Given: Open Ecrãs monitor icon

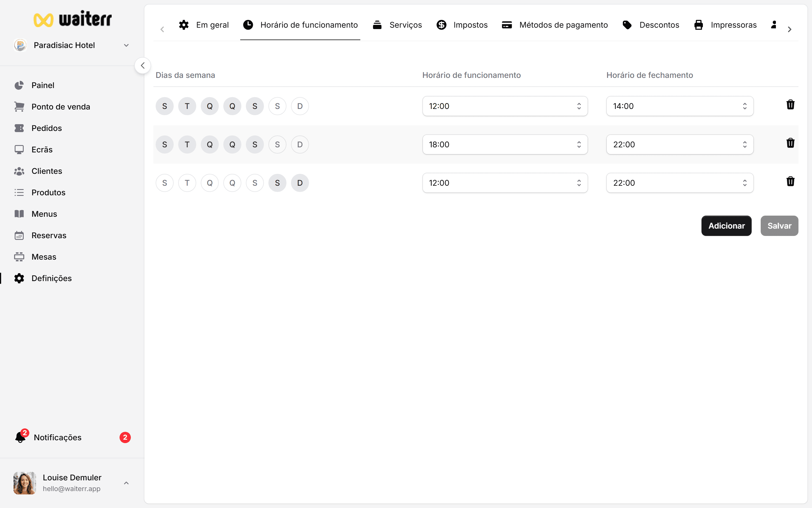Looking at the screenshot, I should [x=19, y=150].
